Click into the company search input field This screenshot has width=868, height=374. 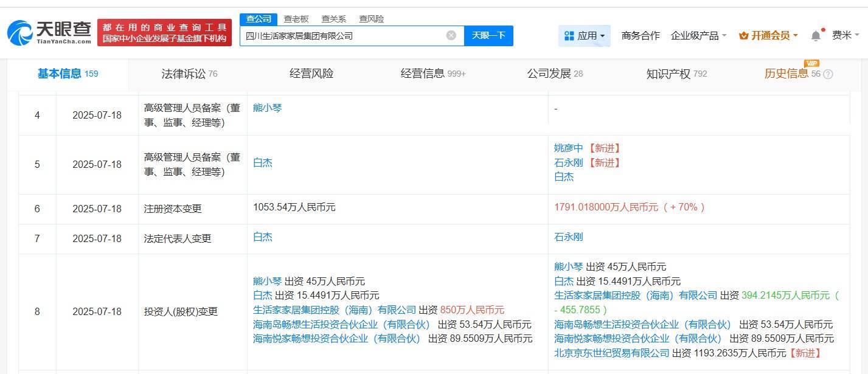(x=344, y=36)
